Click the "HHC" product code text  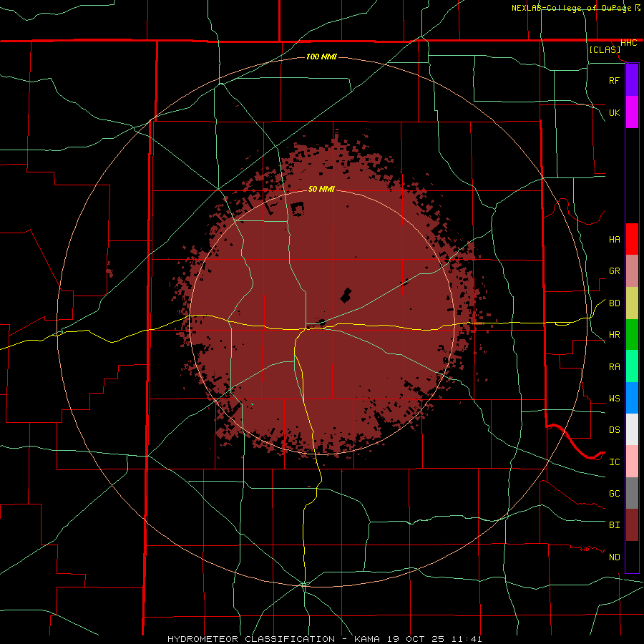(629, 43)
